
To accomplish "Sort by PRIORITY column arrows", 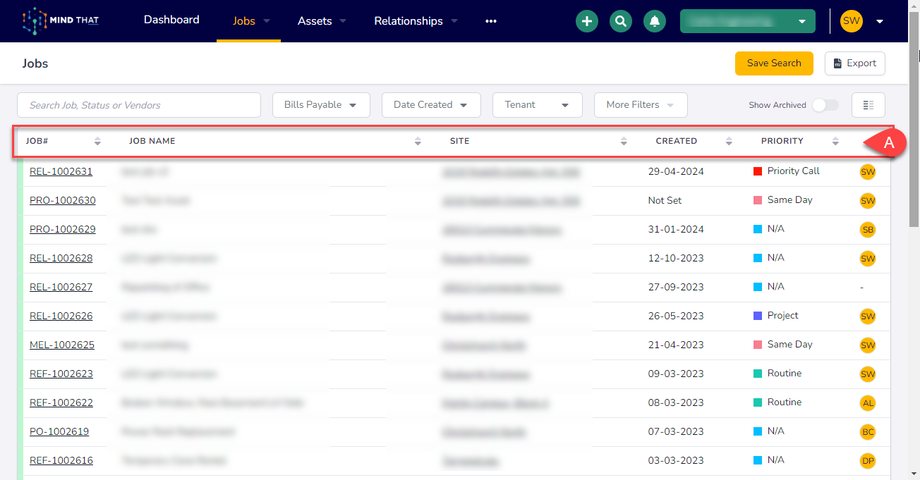I will [x=836, y=141].
